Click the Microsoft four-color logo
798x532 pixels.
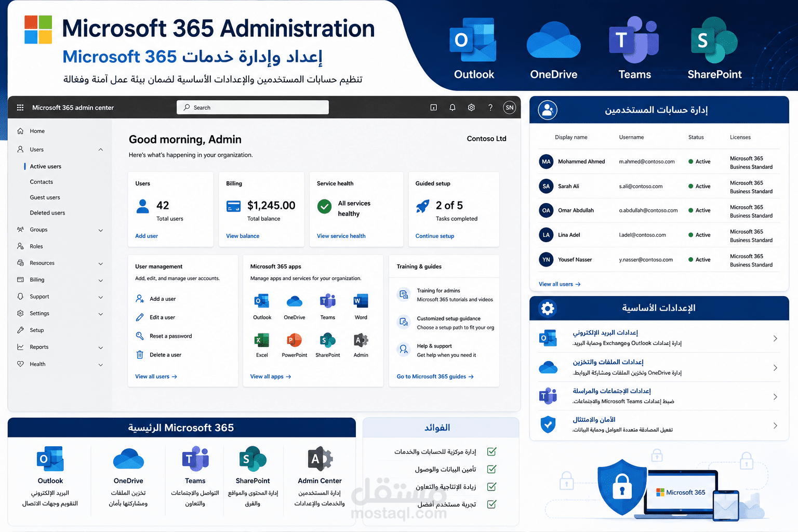tap(38, 30)
